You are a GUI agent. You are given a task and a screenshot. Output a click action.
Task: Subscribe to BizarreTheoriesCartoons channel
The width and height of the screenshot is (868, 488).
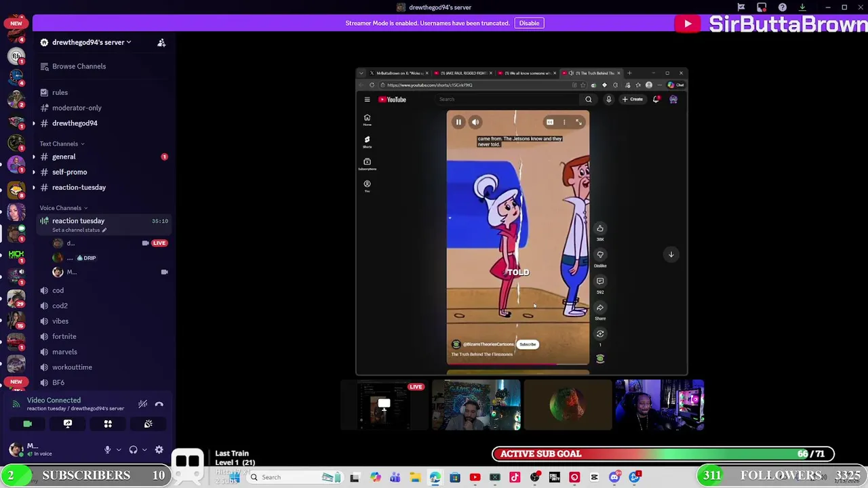click(x=528, y=344)
